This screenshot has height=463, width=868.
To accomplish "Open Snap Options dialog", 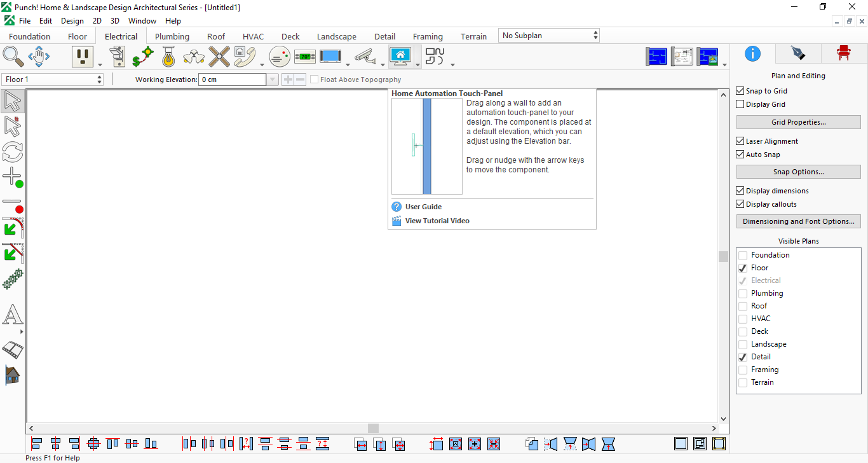I will point(799,172).
